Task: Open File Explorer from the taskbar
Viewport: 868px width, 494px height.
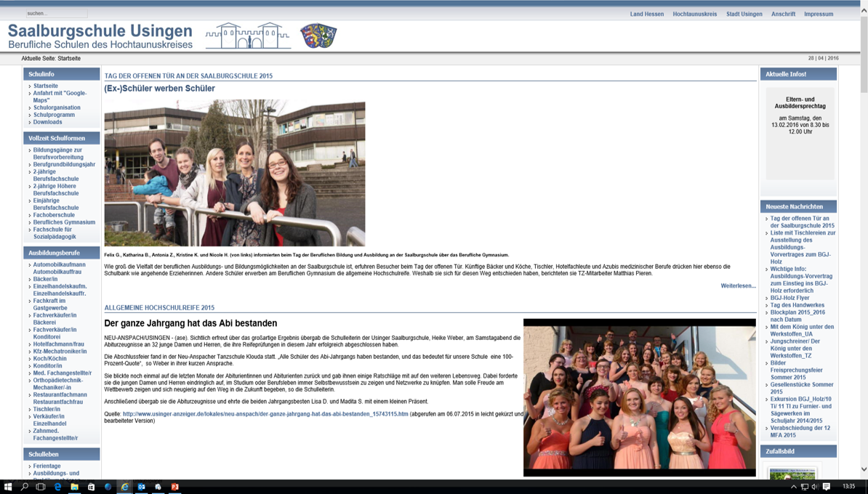Action: [74, 487]
